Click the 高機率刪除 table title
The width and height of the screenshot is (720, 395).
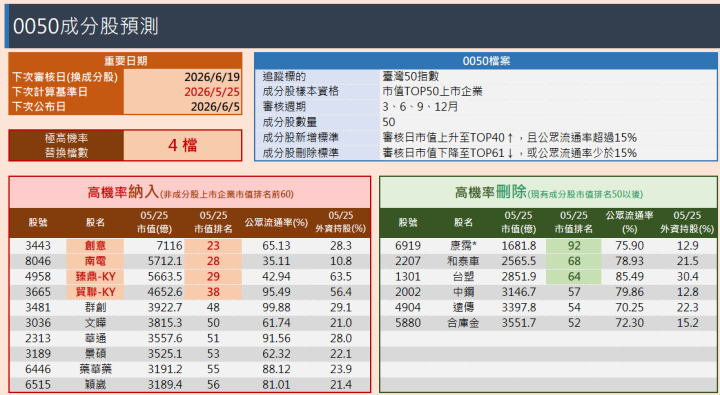click(548, 192)
